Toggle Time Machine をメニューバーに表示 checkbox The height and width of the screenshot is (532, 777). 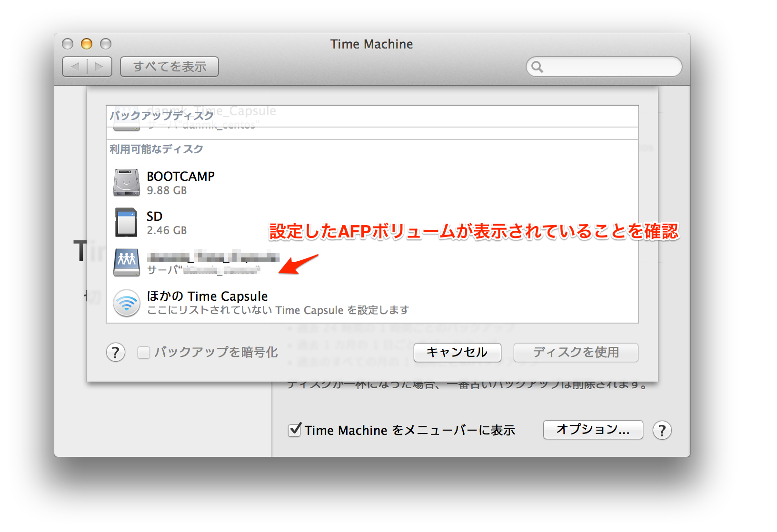295,430
